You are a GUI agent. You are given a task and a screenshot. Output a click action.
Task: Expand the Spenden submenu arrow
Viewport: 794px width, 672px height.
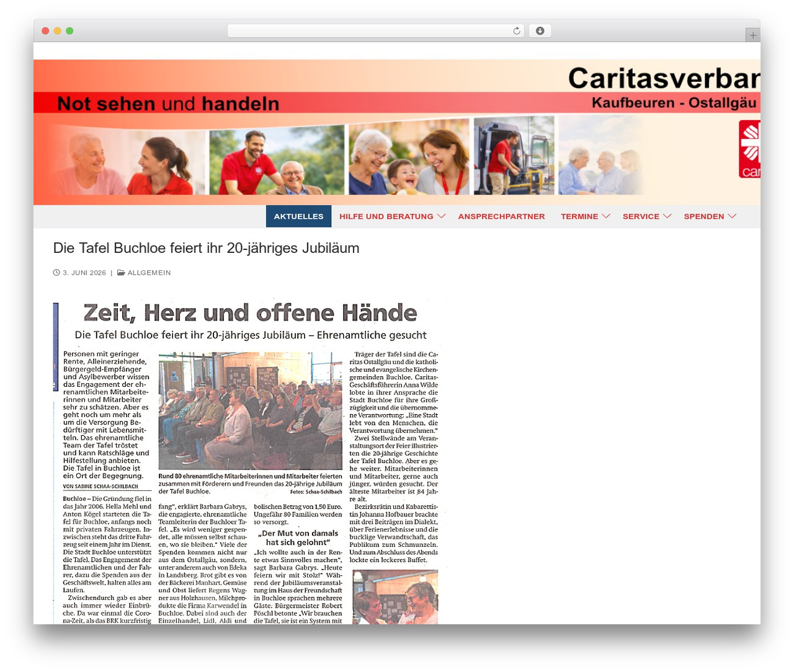(732, 216)
